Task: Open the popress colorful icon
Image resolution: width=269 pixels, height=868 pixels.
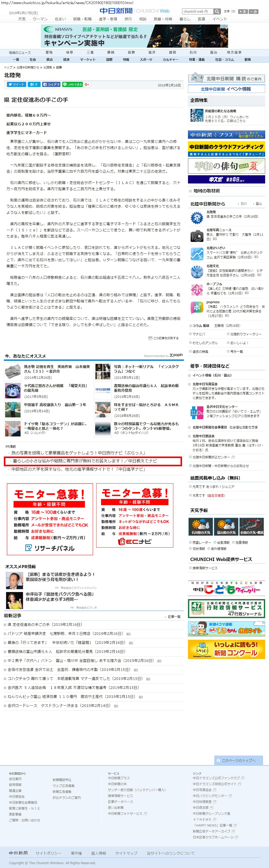Action: [197, 308]
